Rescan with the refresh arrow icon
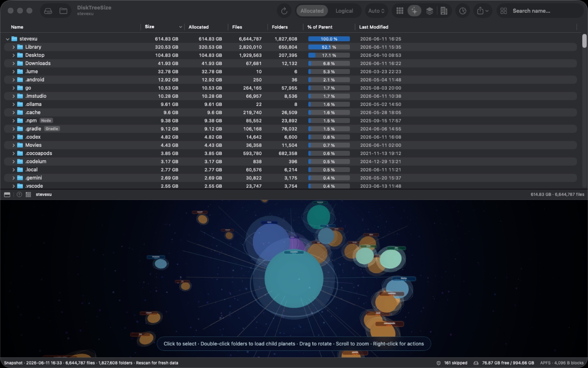 [284, 11]
